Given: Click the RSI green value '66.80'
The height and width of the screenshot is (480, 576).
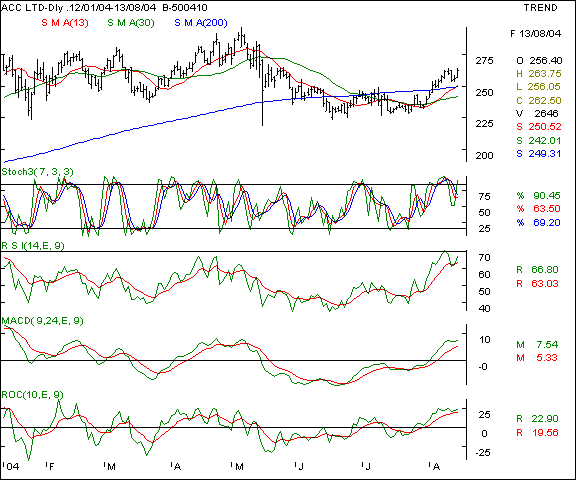Looking at the screenshot, I should coord(545,270).
